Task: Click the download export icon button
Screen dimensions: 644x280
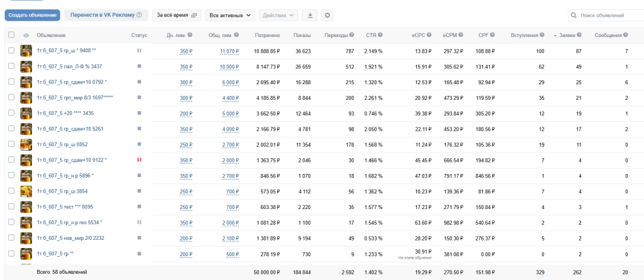Action: (309, 15)
